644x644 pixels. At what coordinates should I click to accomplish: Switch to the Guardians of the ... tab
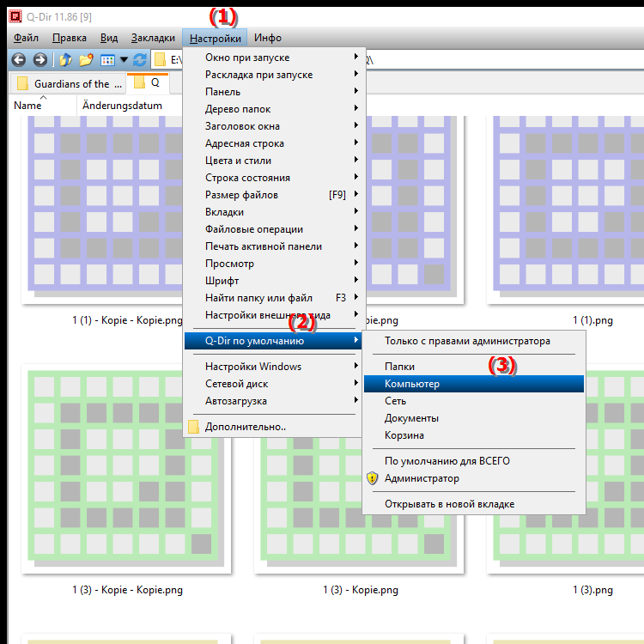coord(70,84)
